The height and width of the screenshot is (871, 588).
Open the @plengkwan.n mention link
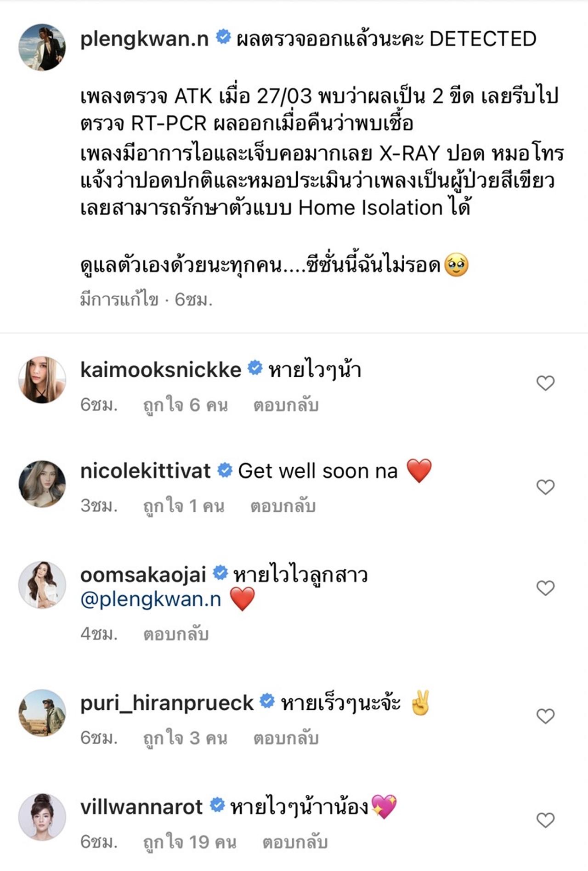coord(151,600)
